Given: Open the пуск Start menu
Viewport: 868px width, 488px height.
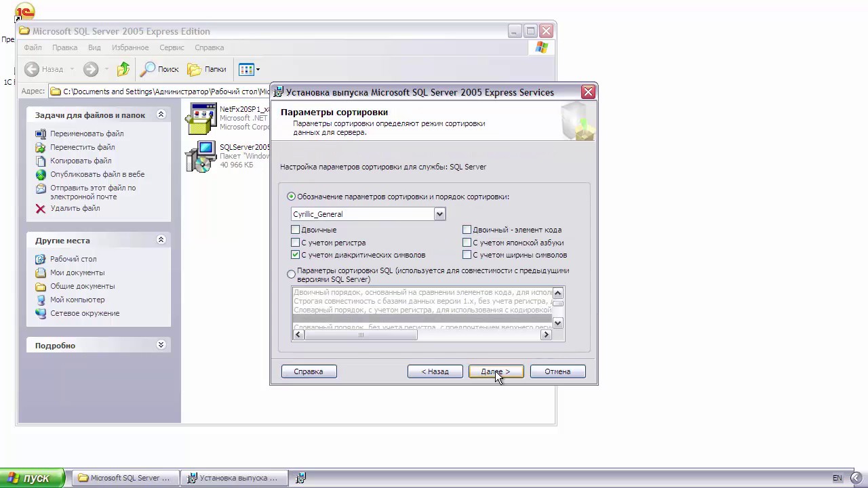Looking at the screenshot, I should pyautogui.click(x=32, y=478).
